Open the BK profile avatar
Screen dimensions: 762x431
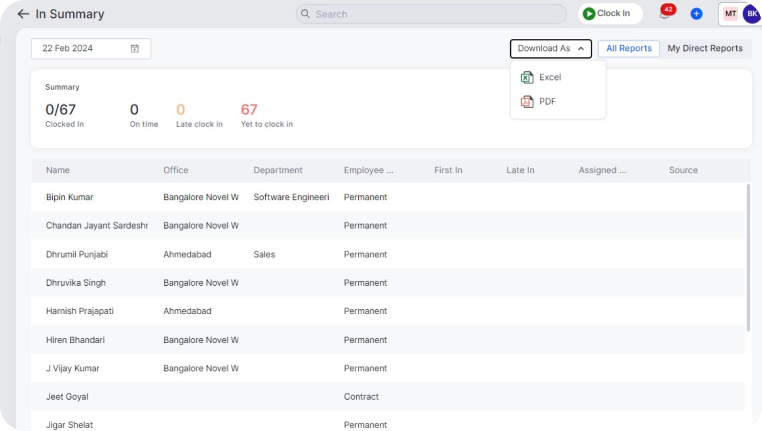pyautogui.click(x=752, y=14)
